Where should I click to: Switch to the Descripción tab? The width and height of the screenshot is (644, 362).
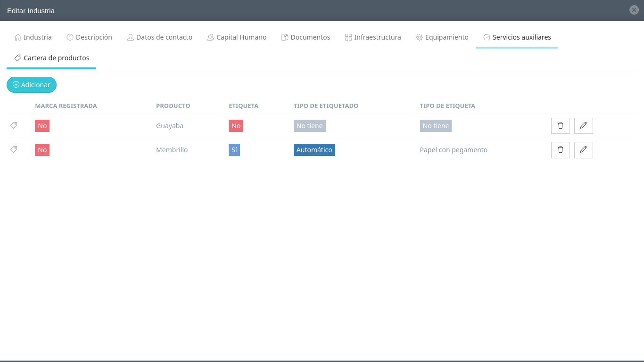click(89, 37)
